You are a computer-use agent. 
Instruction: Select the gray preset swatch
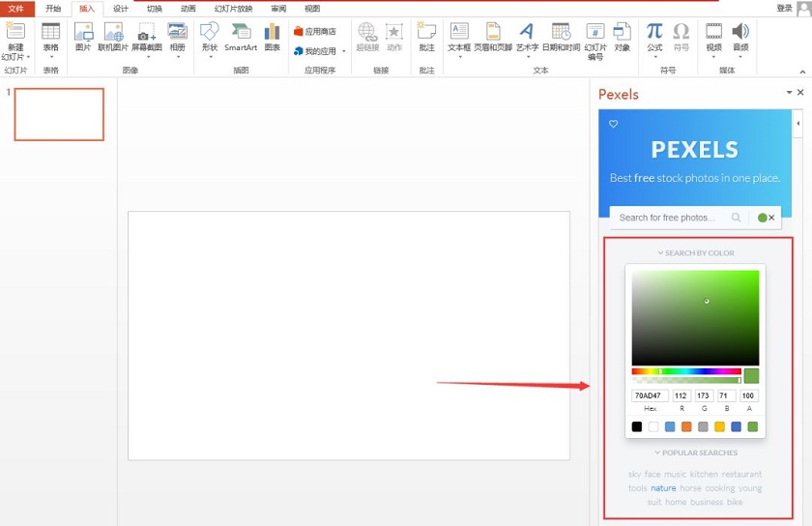click(703, 426)
